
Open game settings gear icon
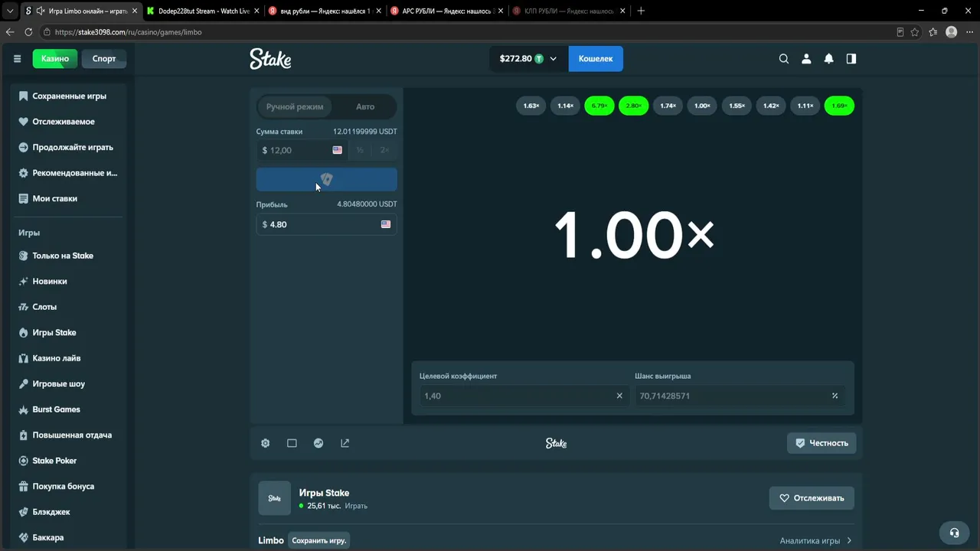point(265,443)
